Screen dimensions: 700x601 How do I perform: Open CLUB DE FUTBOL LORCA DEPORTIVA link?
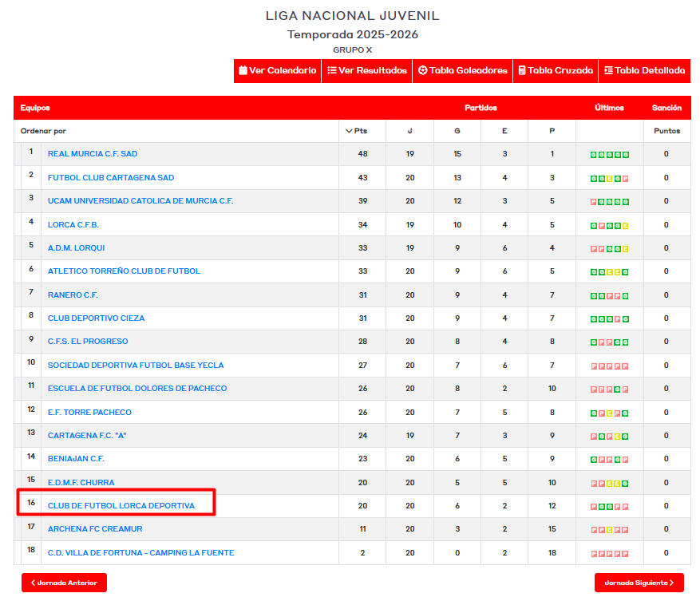click(x=121, y=506)
